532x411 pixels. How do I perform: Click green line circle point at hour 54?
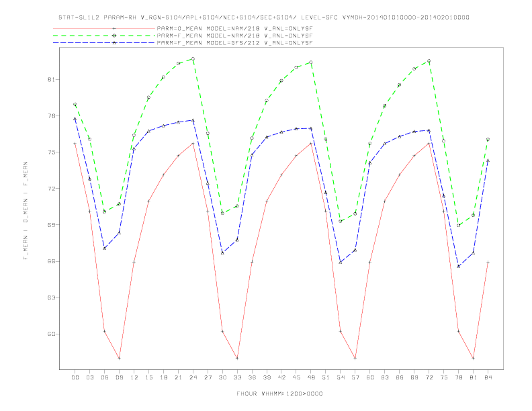(341, 222)
